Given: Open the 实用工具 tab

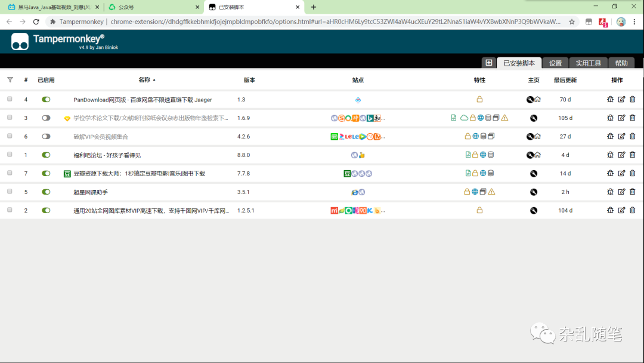Looking at the screenshot, I should [589, 63].
